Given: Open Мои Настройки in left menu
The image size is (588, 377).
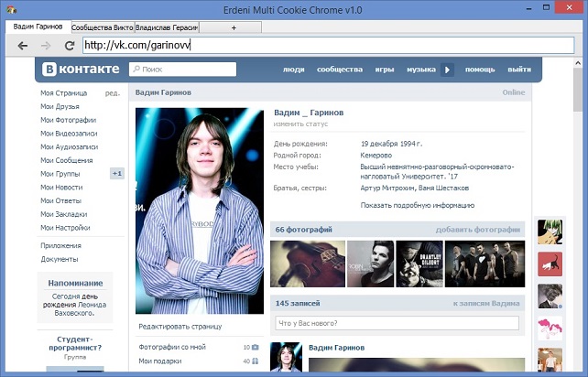Looking at the screenshot, I should click(x=65, y=228).
